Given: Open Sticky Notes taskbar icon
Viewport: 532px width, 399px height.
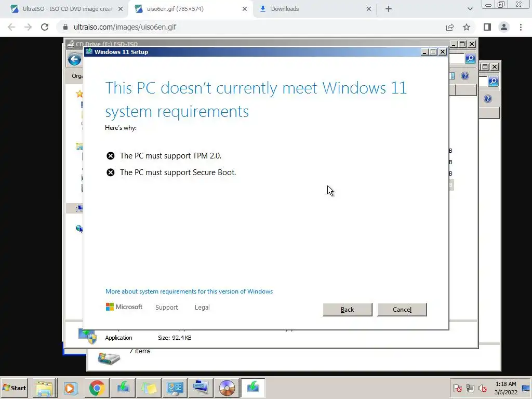Looking at the screenshot, I should pos(149,388).
